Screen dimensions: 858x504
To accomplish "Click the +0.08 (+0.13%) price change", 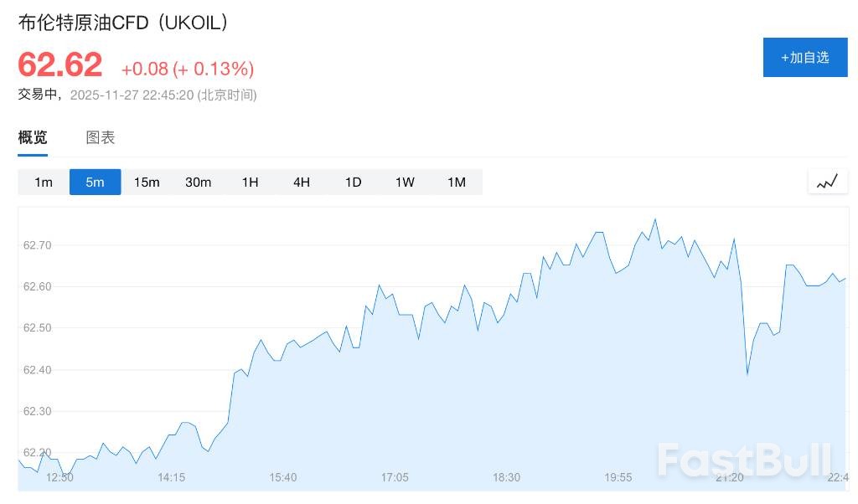I will click(188, 69).
